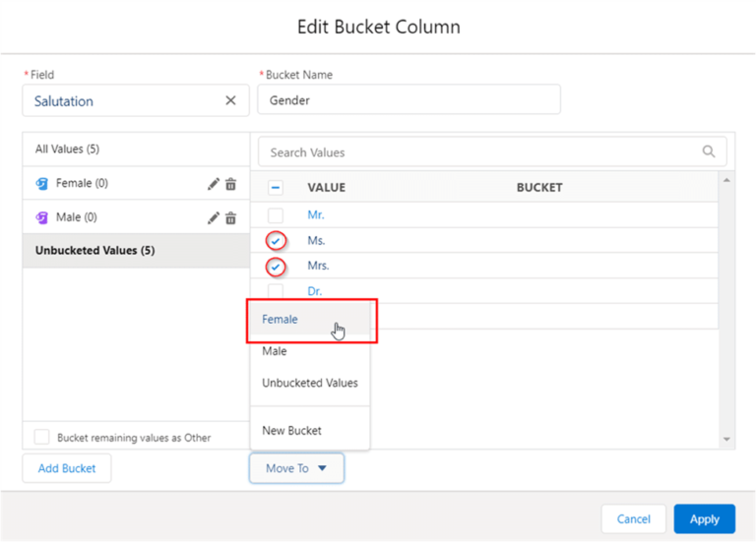Select All Values (5) in bucket list
Screen dimensions: 756x542
[x=136, y=150]
